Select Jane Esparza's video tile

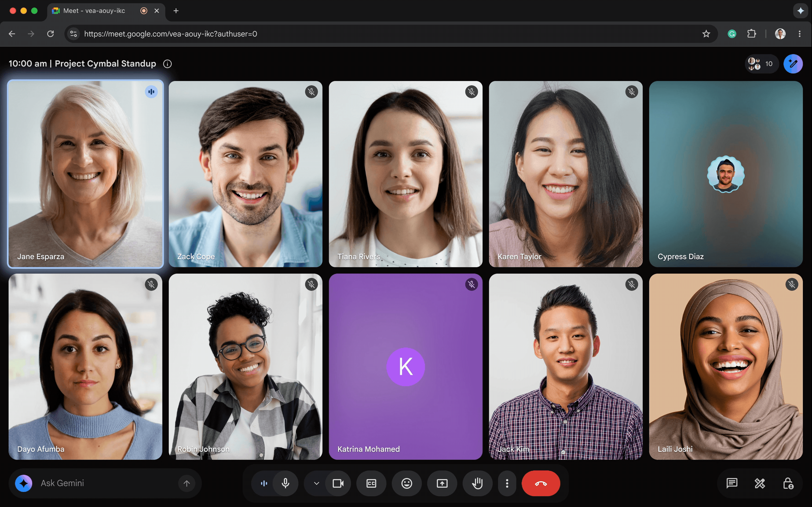pyautogui.click(x=86, y=174)
